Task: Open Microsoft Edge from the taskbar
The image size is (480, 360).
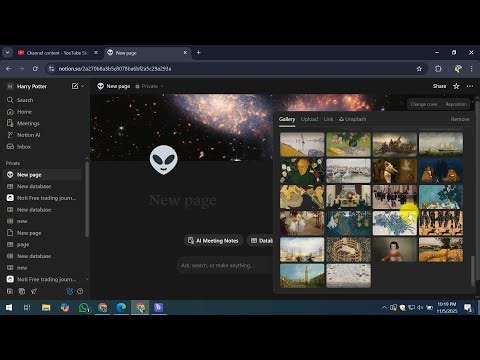Action: point(121,307)
